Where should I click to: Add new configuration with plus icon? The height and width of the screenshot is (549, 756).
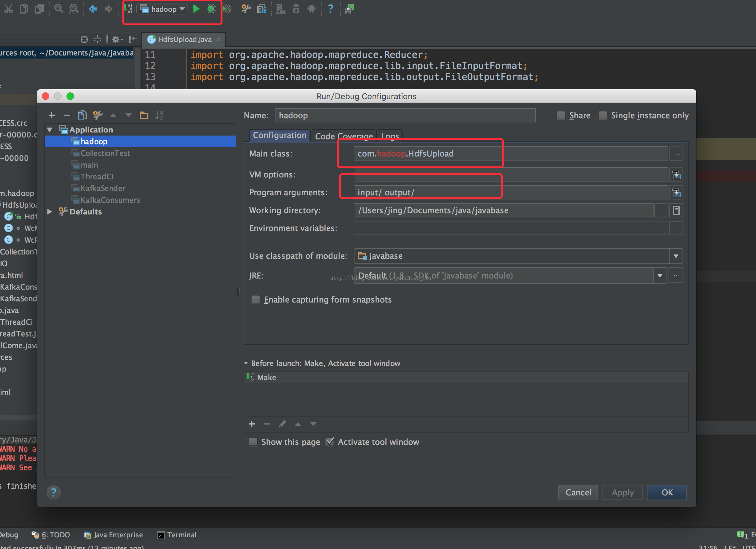point(52,116)
